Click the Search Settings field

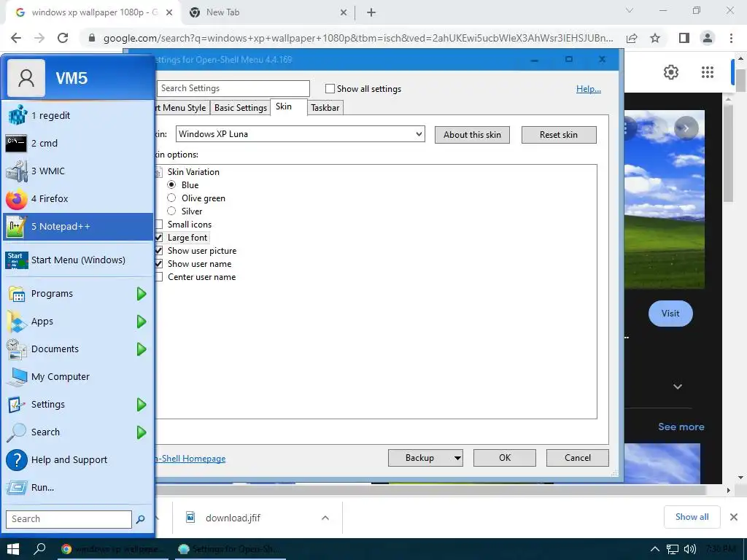point(233,88)
